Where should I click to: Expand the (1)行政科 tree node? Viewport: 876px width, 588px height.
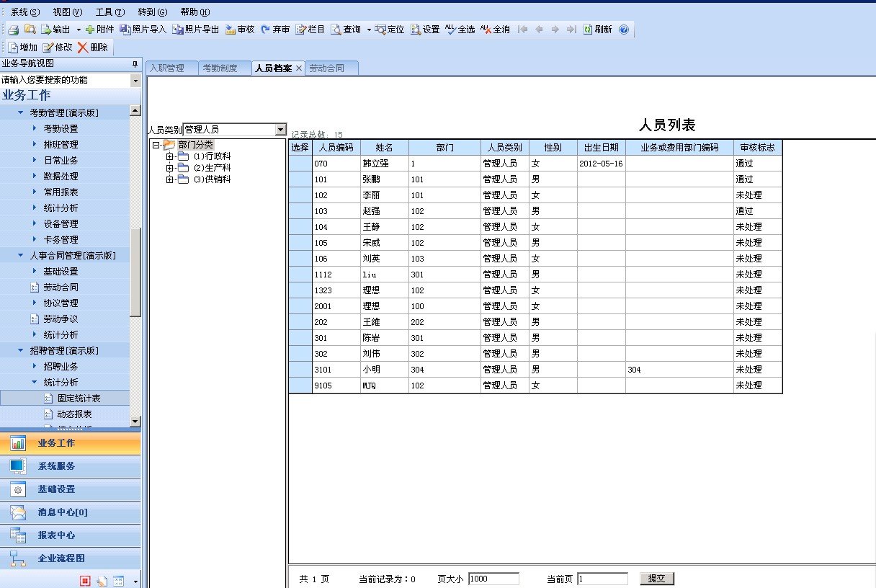coord(170,156)
